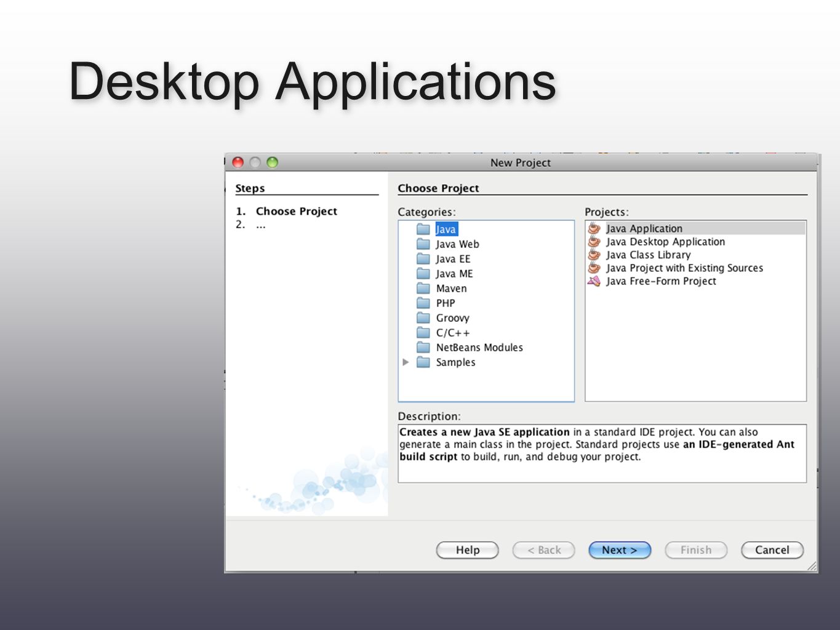Choose Java Desktop Application project type
Viewport: 840px width, 630px height.
click(x=665, y=242)
